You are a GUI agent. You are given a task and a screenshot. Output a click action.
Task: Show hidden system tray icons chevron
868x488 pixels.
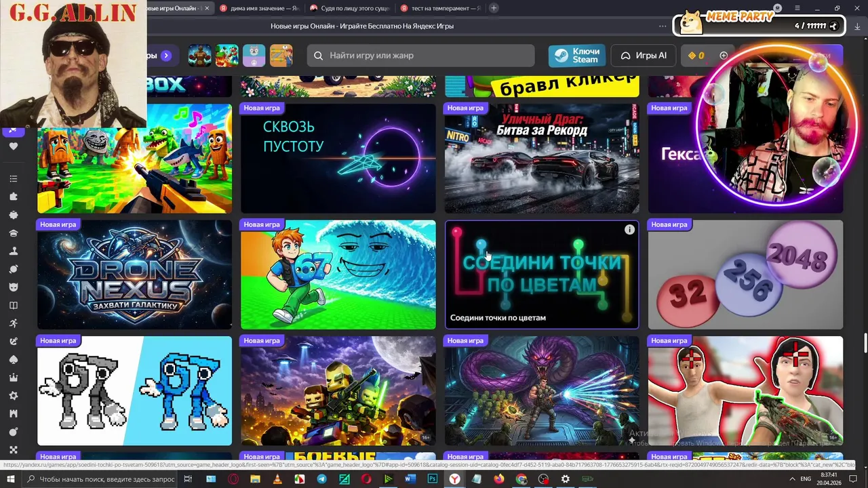792,479
